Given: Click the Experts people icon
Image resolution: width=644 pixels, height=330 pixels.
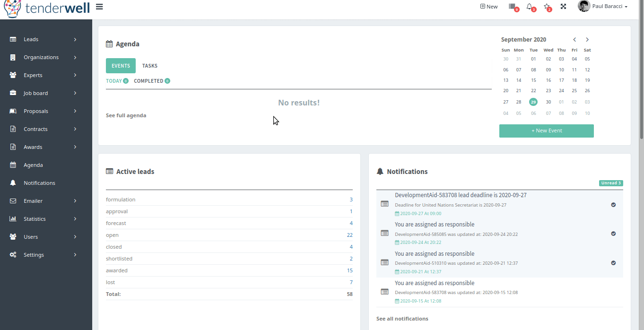Looking at the screenshot, I should (13, 75).
